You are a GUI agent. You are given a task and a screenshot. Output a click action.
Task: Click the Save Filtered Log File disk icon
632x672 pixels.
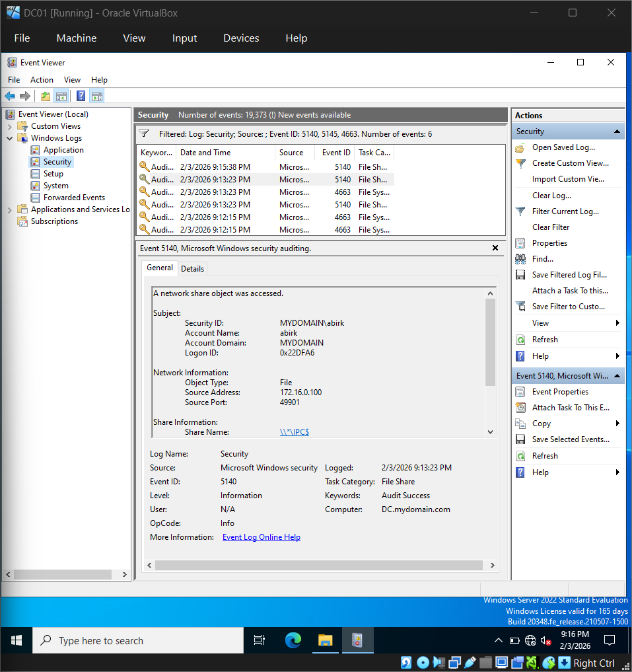(520, 275)
